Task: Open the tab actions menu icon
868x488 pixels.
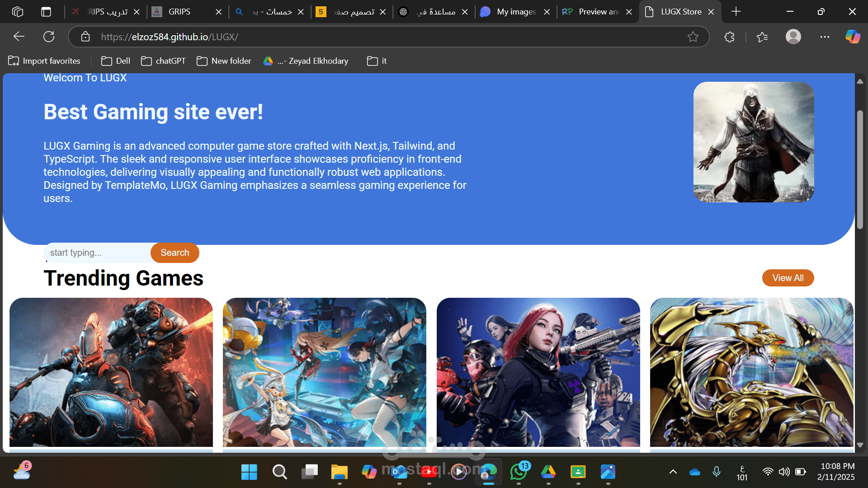Action: [x=46, y=12]
